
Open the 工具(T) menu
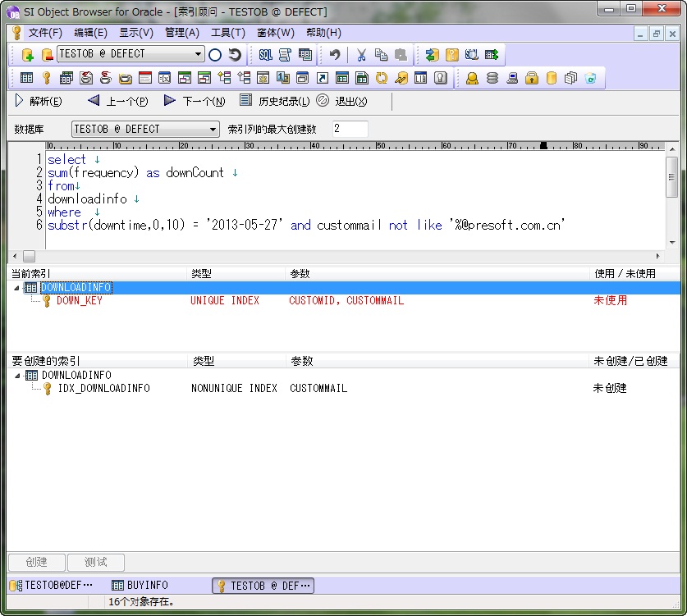click(x=228, y=32)
